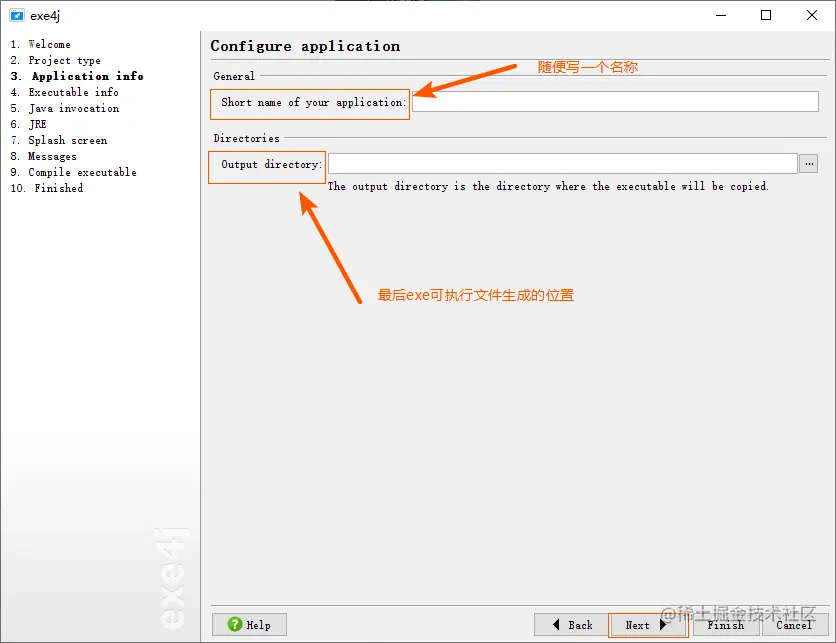Minimize the exe4j window

[x=721, y=15]
